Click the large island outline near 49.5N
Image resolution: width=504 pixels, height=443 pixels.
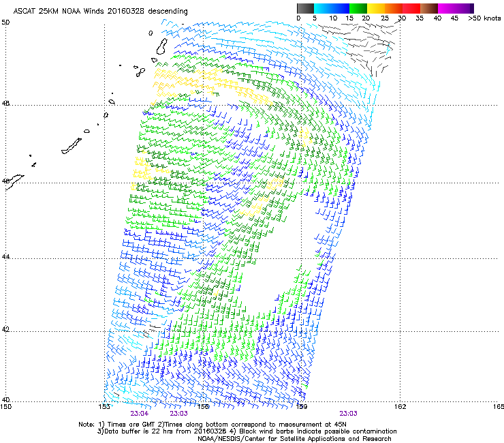tap(162, 46)
